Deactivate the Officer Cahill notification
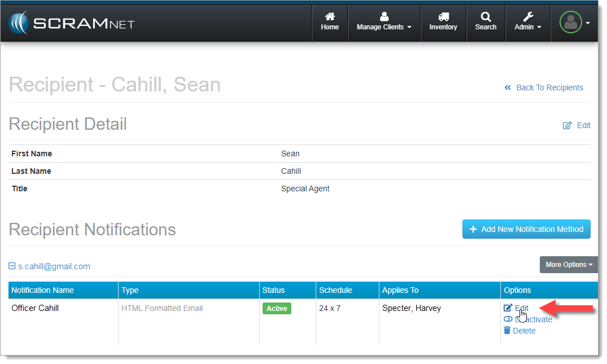 pos(533,319)
